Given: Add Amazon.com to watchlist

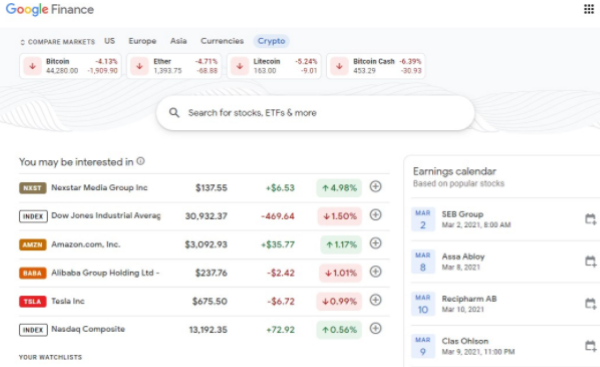Looking at the screenshot, I should 375,243.
